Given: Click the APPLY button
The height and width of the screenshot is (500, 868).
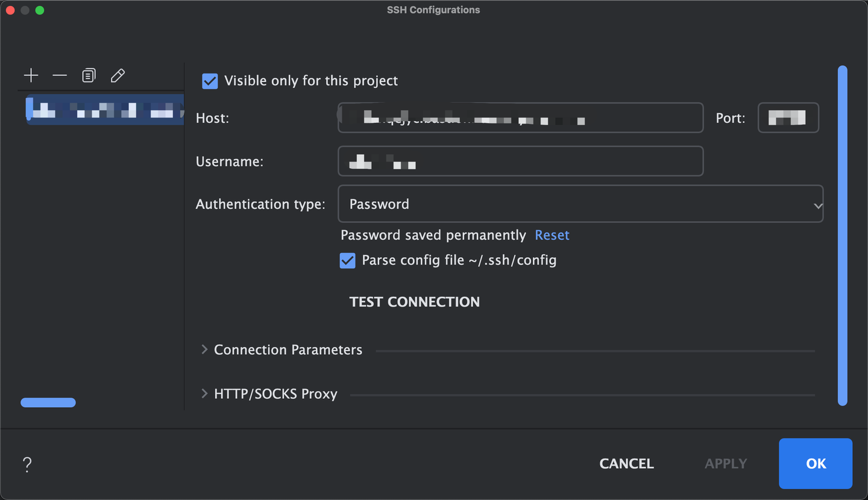Looking at the screenshot, I should pyautogui.click(x=726, y=463).
